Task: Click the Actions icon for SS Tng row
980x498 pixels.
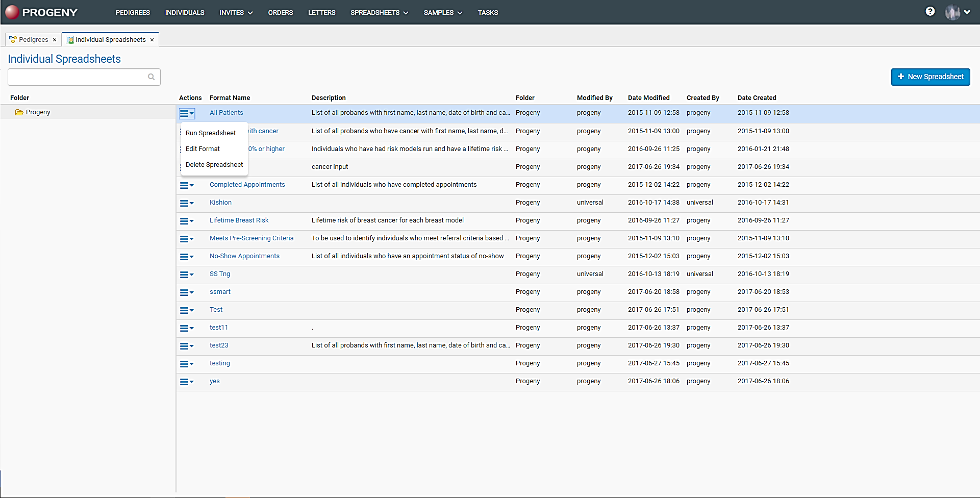Action: point(187,275)
